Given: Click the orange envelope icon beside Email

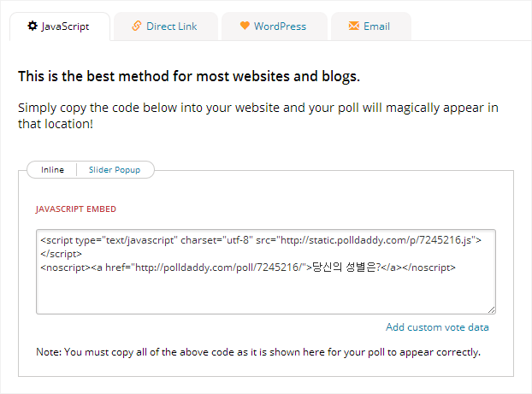Looking at the screenshot, I should coord(354,26).
